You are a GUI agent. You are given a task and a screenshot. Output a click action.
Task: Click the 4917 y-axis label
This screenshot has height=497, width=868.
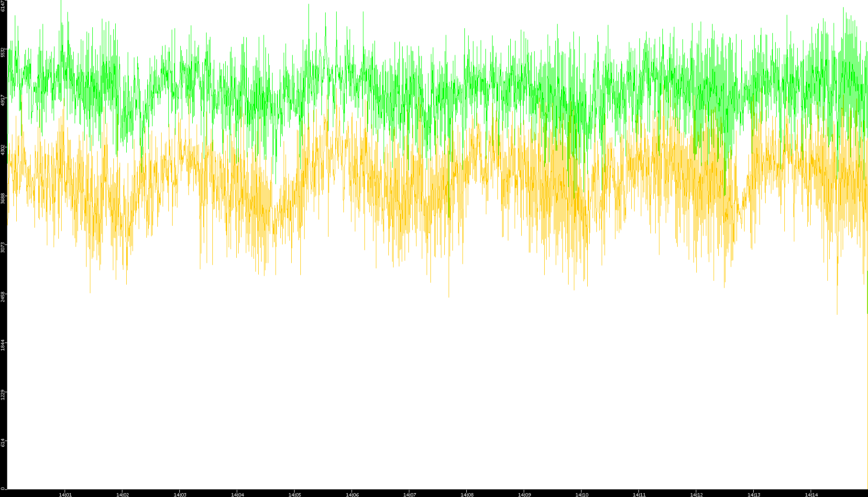3,100
